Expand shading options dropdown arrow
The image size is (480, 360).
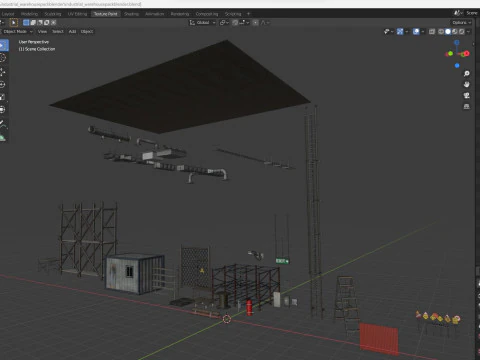[x=468, y=32]
